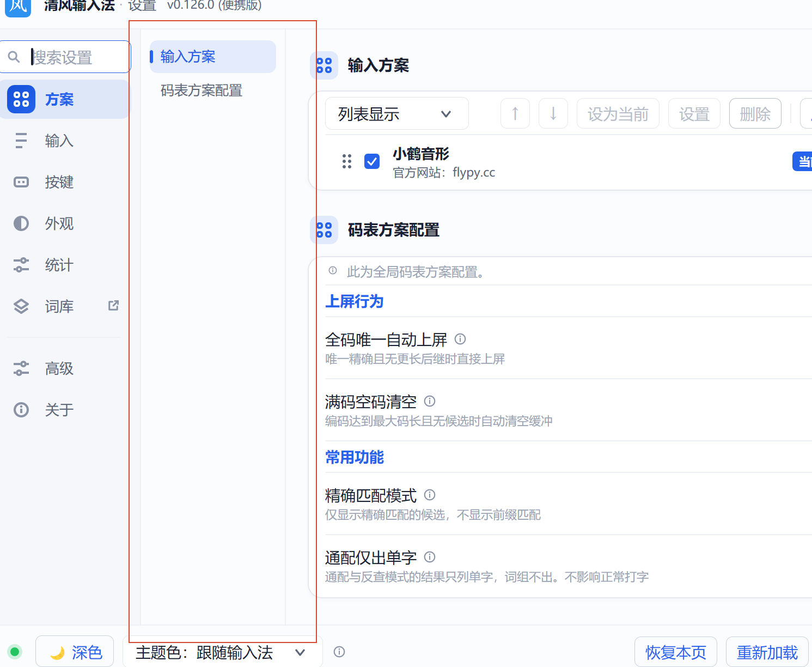Click the 重新加载 button
The image size is (812, 667).
point(767,652)
